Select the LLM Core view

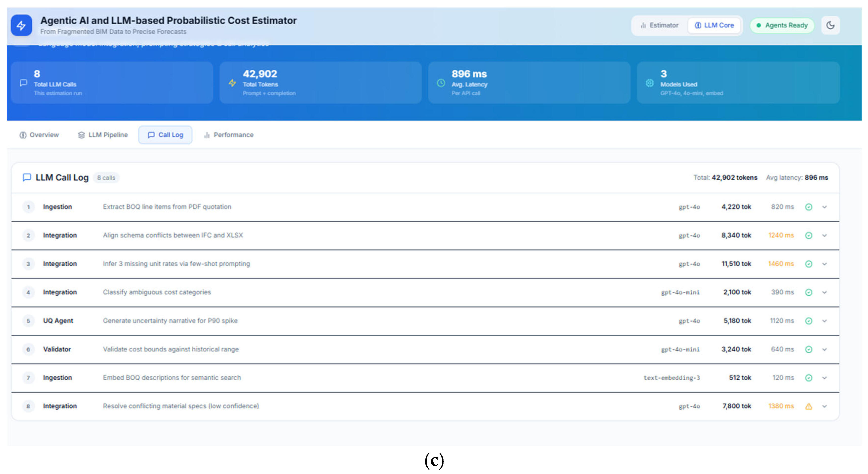pos(714,25)
